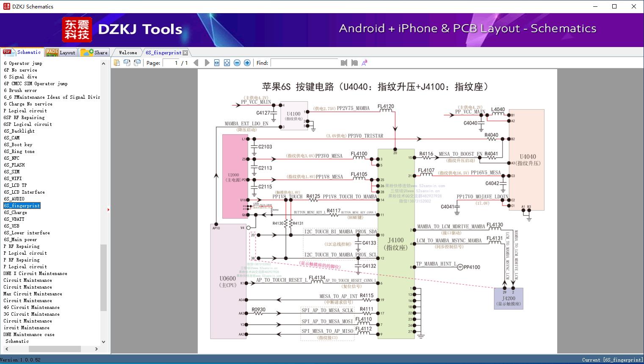The width and height of the screenshot is (644, 364).
Task: Click the Find search field
Action: coord(304,63)
